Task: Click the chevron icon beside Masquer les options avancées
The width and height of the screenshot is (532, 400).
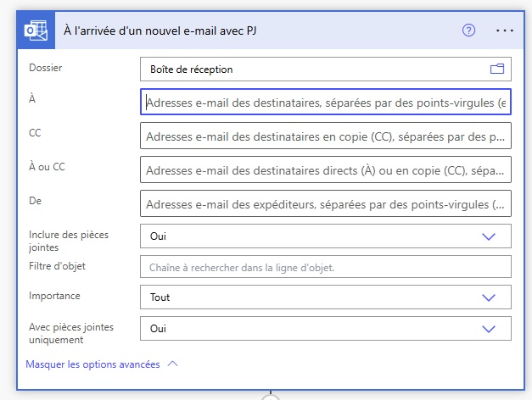Action: [173, 364]
